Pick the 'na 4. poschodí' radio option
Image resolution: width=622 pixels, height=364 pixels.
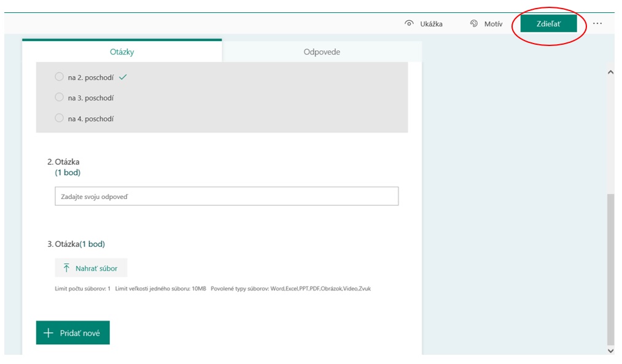coord(59,118)
